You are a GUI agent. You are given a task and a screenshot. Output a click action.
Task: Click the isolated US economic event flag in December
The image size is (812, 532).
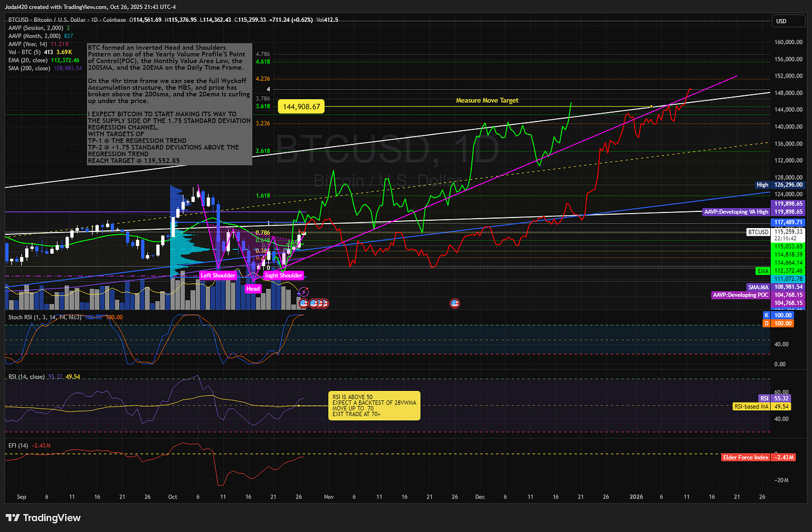[455, 304]
